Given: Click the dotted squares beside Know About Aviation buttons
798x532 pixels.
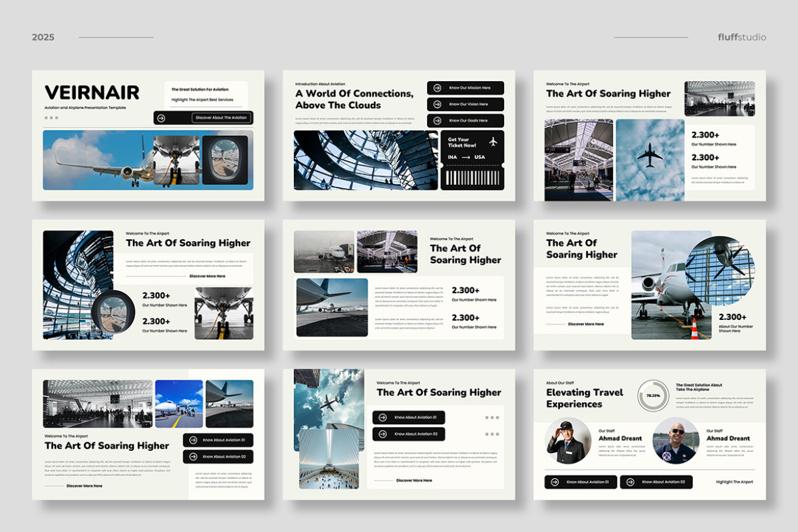Looking at the screenshot, I should coord(493,418).
